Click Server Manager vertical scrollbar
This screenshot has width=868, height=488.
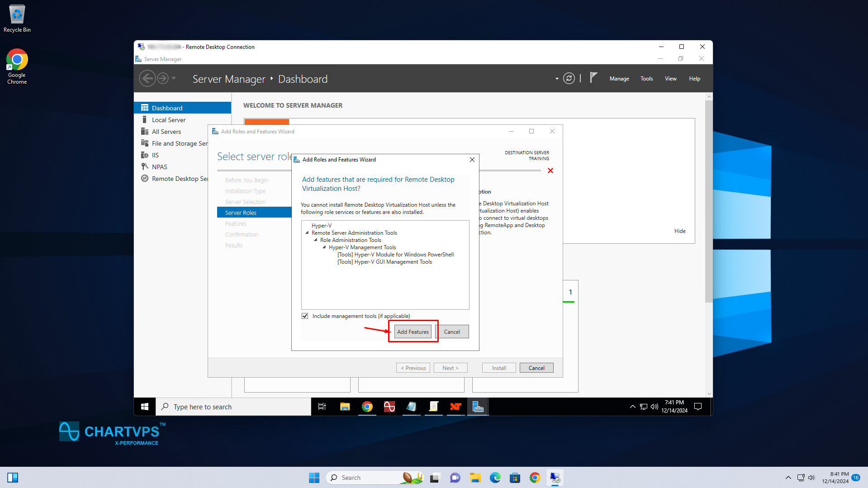tap(709, 201)
